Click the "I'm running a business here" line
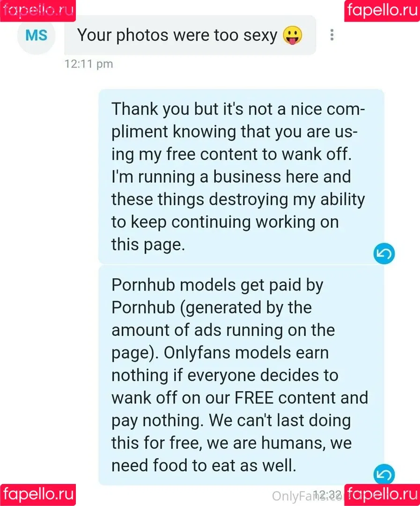Image resolution: width=420 pixels, height=506 pixels. [231, 177]
